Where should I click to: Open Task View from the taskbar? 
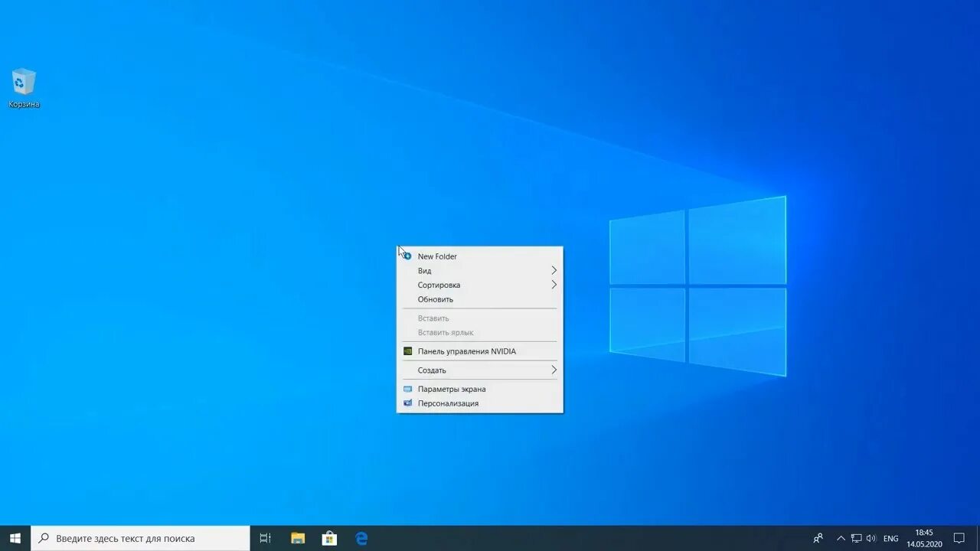(265, 538)
